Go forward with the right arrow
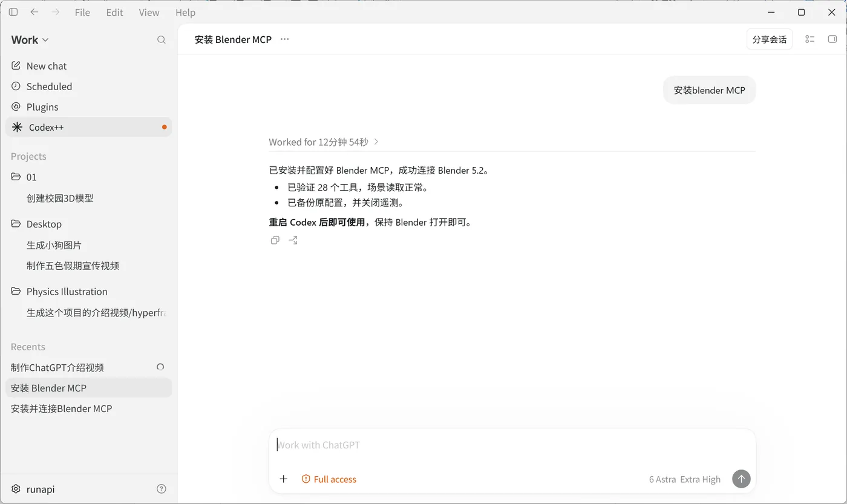The height and width of the screenshot is (504, 847). (56, 12)
